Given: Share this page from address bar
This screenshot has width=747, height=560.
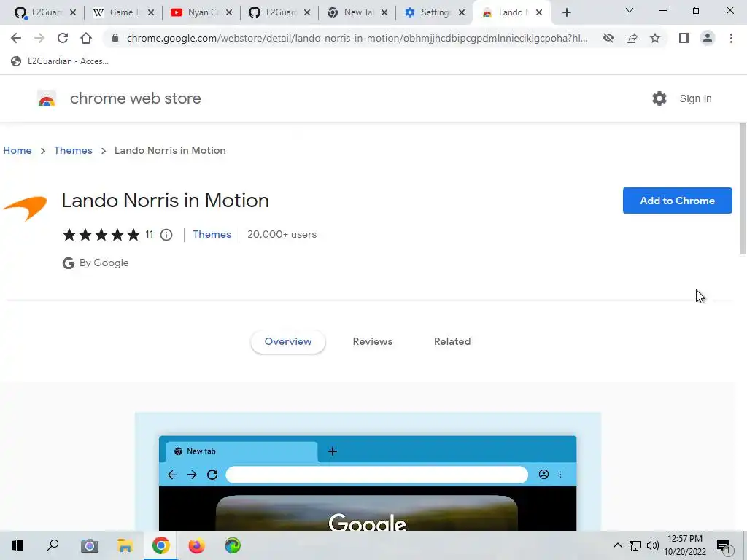Looking at the screenshot, I should tap(632, 38).
